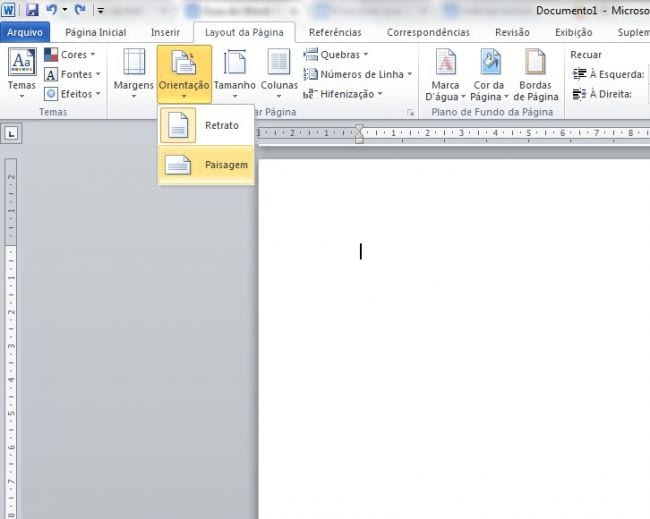650x519 pixels.
Task: Click the vertical ruler on the left
Action: [x=11, y=338]
